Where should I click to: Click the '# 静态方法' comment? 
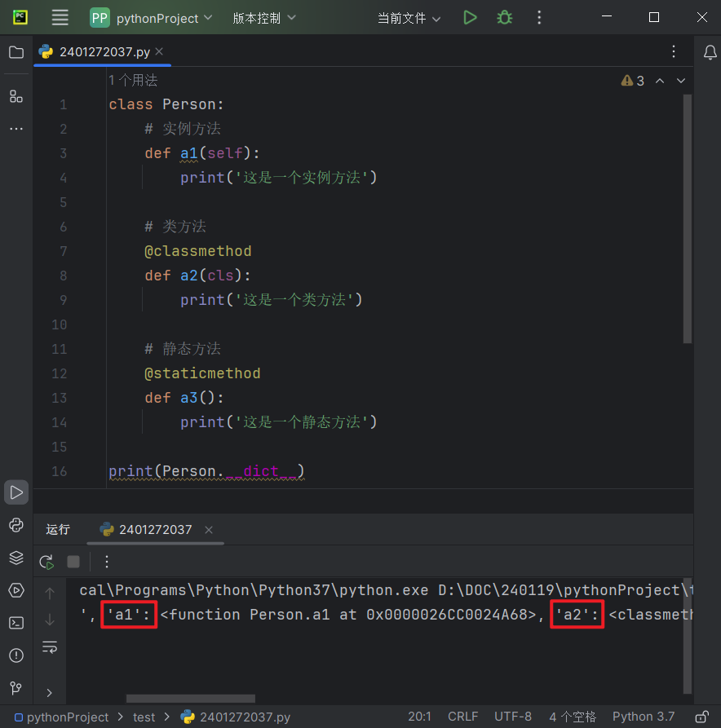click(x=183, y=349)
